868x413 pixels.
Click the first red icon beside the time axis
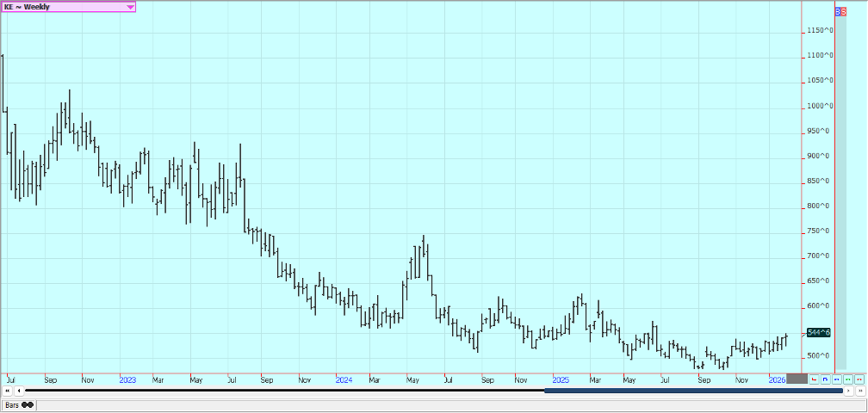point(815,379)
